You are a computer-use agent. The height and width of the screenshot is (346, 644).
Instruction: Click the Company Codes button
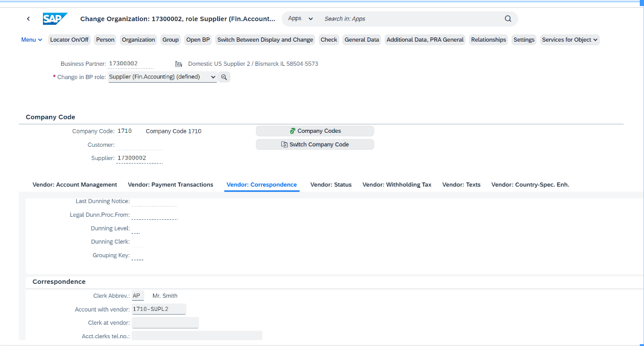(315, 131)
